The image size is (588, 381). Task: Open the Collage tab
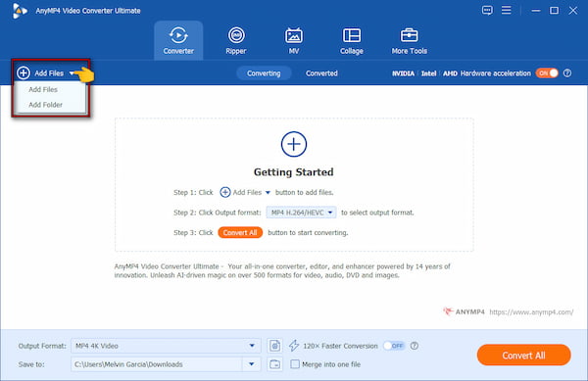(x=352, y=40)
